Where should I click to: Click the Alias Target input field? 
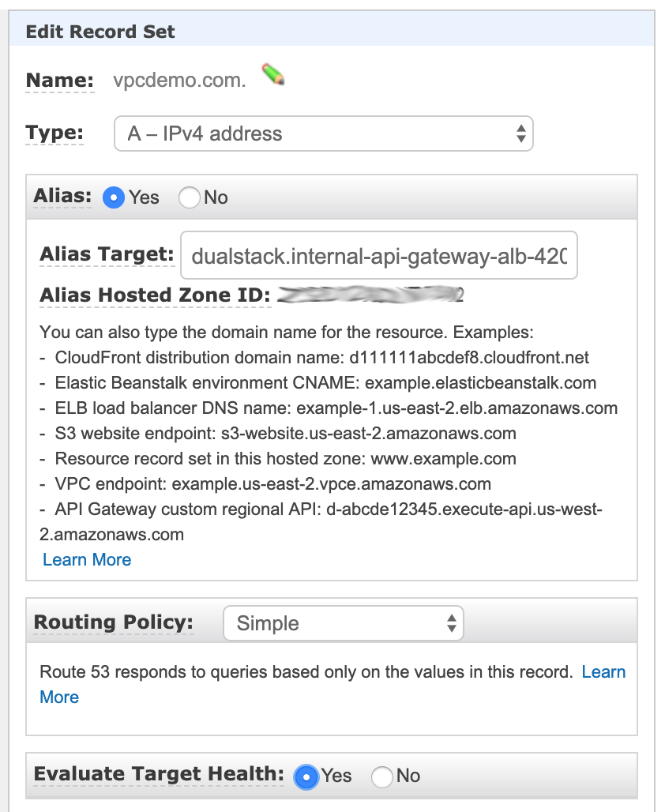tap(379, 255)
